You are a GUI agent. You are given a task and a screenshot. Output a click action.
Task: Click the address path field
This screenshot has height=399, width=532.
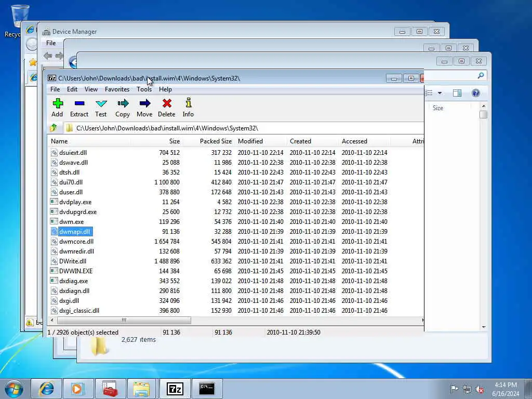tap(244, 128)
